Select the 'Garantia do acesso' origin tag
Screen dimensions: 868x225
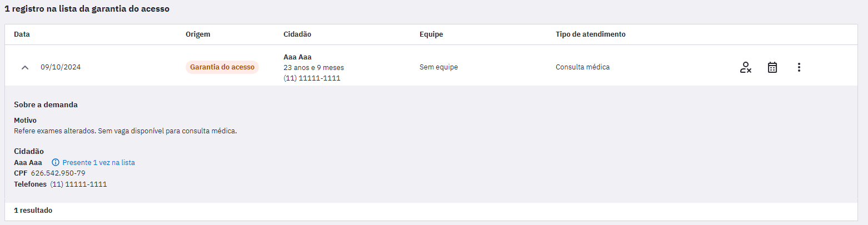[222, 67]
